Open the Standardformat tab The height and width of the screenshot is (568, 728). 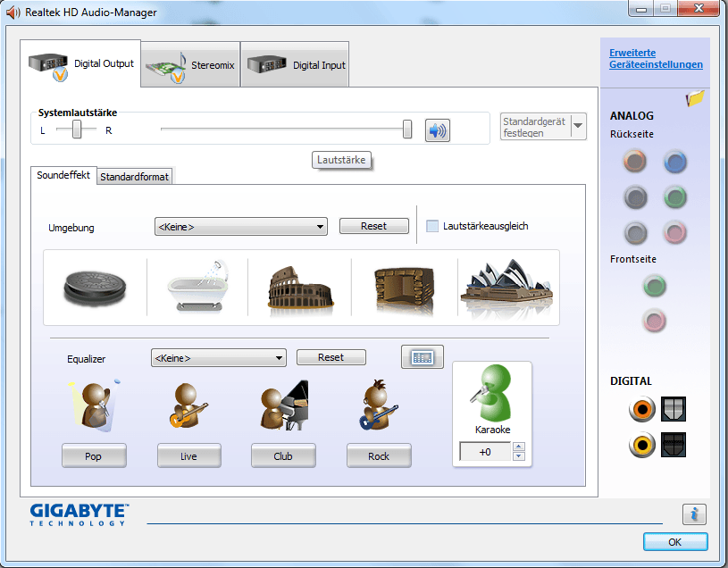click(135, 177)
